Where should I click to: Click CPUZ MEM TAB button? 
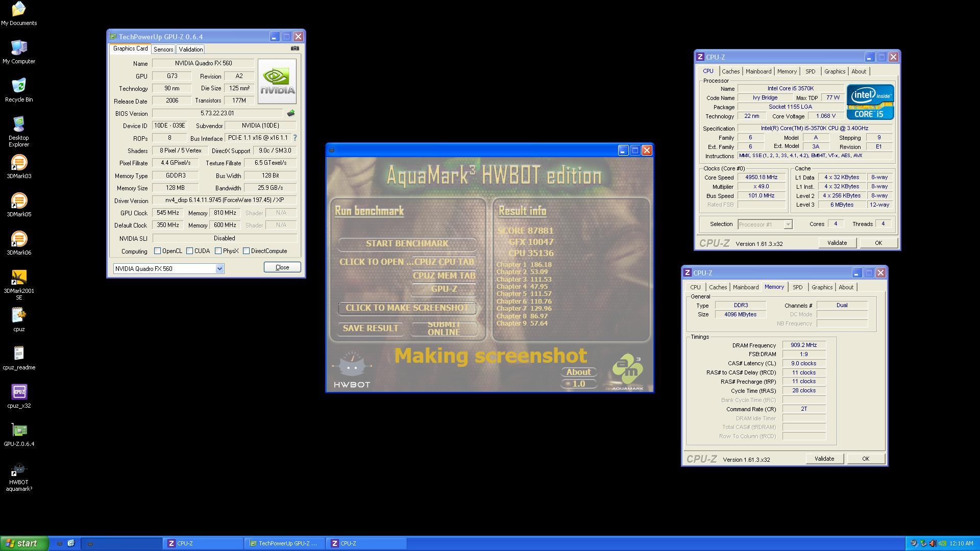444,275
